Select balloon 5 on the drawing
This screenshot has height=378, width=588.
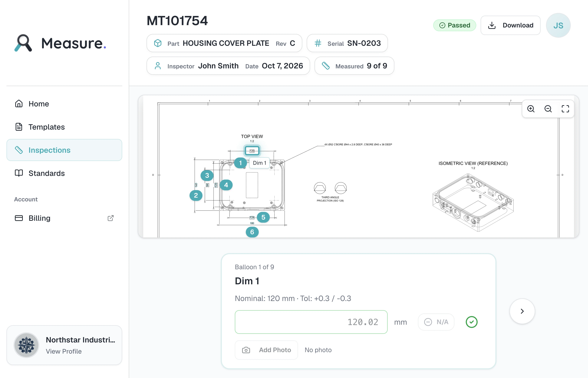point(263,217)
